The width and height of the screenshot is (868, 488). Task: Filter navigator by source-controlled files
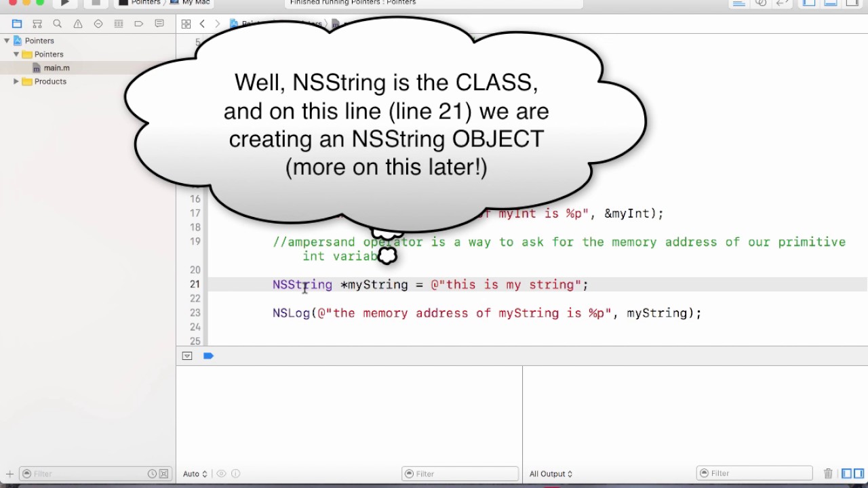point(163,474)
